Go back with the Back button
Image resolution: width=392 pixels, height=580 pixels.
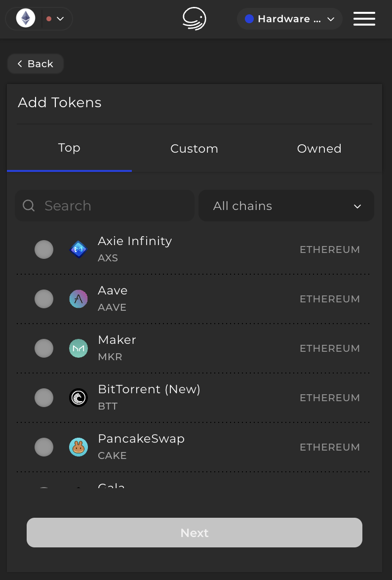pos(36,64)
